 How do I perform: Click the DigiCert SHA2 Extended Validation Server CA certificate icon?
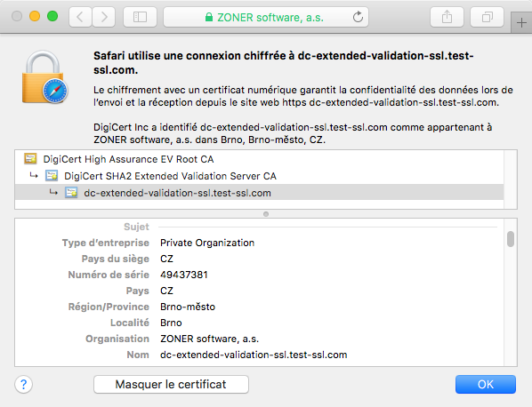pyautogui.click(x=52, y=176)
